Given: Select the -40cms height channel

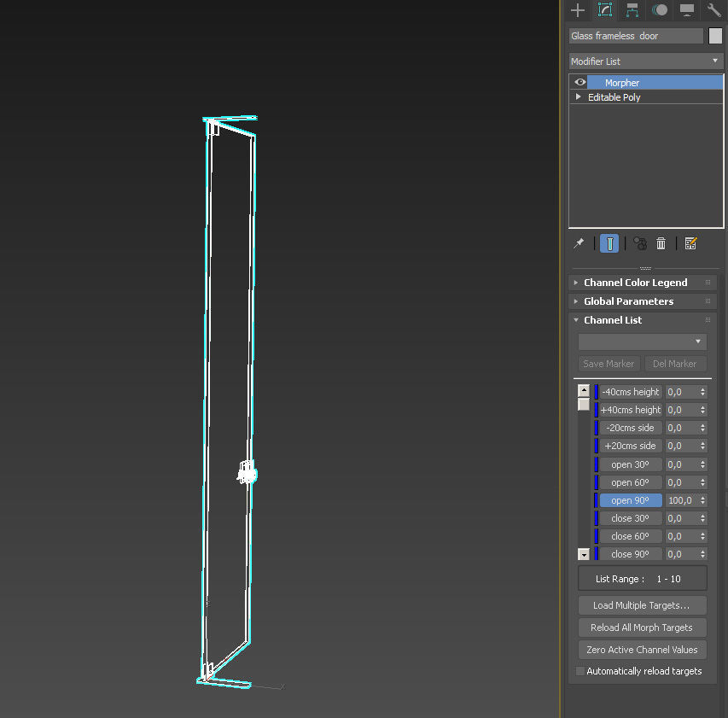Looking at the screenshot, I should 631,392.
